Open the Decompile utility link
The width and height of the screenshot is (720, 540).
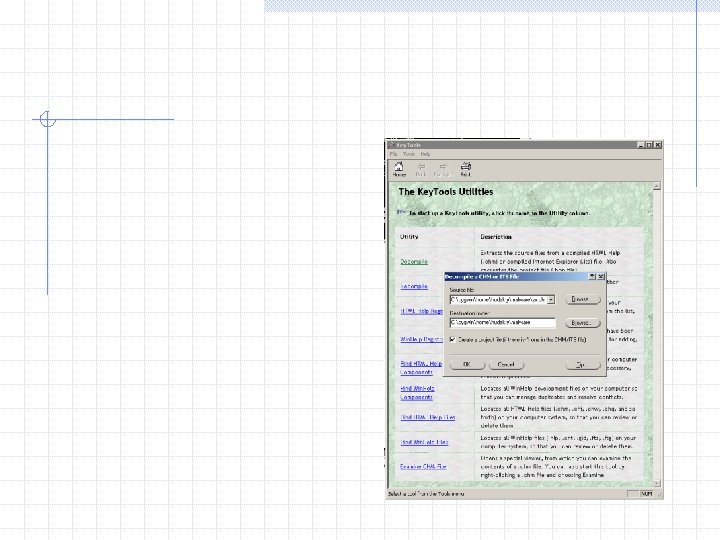coord(414,261)
